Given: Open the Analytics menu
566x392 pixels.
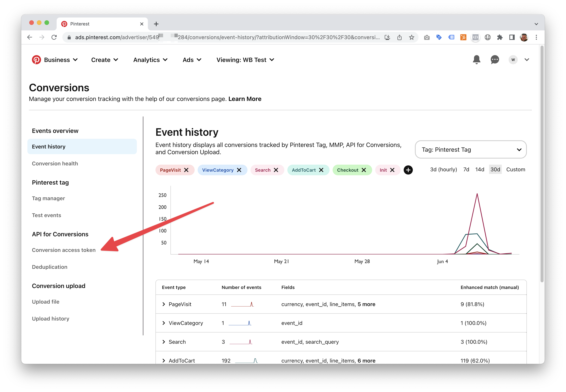Looking at the screenshot, I should coord(150,60).
